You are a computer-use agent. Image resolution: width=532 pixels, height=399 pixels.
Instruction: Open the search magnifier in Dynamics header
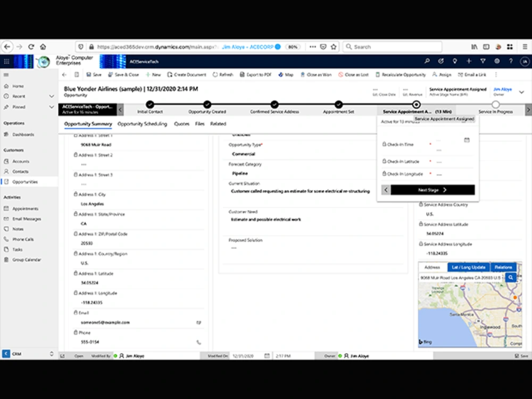click(427, 61)
